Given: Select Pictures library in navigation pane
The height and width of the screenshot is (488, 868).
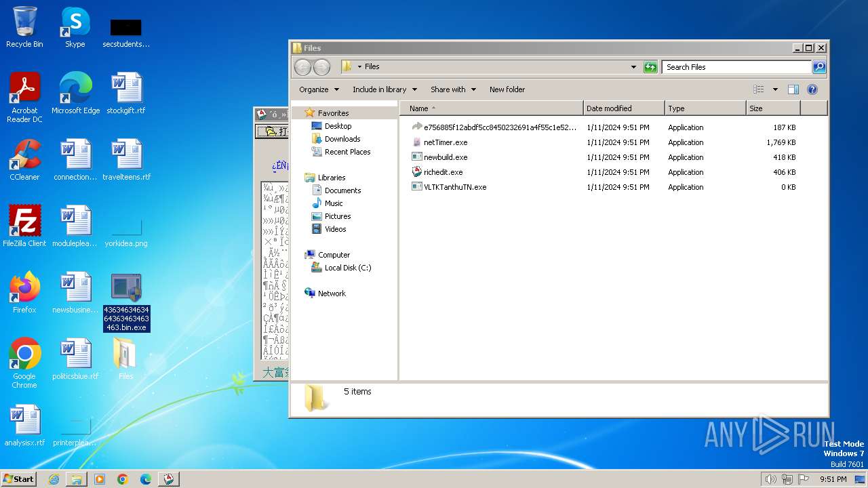Looking at the screenshot, I should point(337,216).
